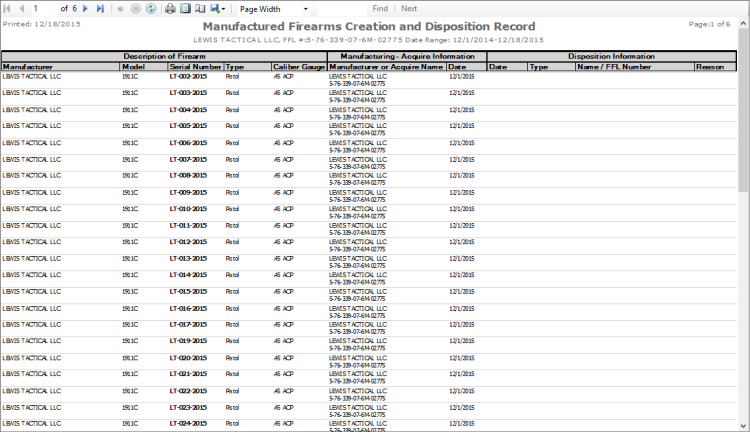Toggle print layout view
This screenshot has height=432, width=750.
pos(185,9)
